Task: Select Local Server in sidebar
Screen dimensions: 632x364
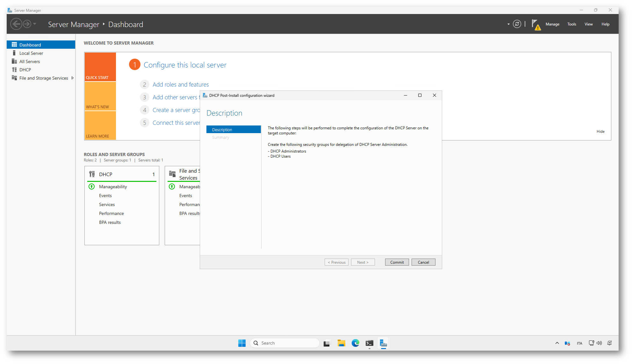Action: 31,53
